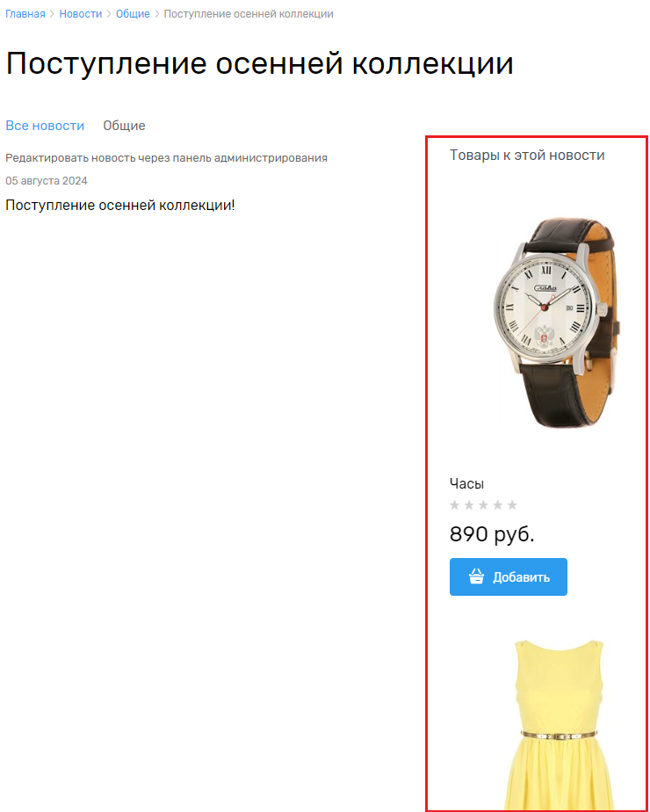Choose the fourth rating star for Часы
The image size is (650, 812).
(498, 505)
